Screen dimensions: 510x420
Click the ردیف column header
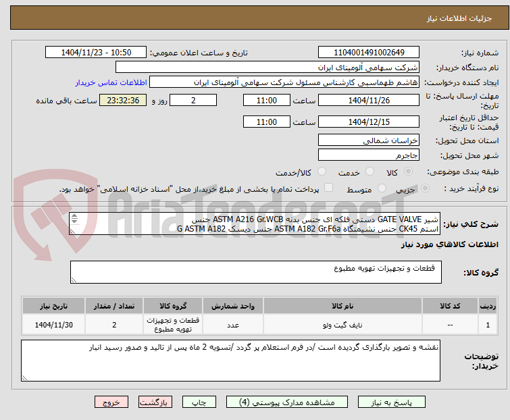pos(488,306)
